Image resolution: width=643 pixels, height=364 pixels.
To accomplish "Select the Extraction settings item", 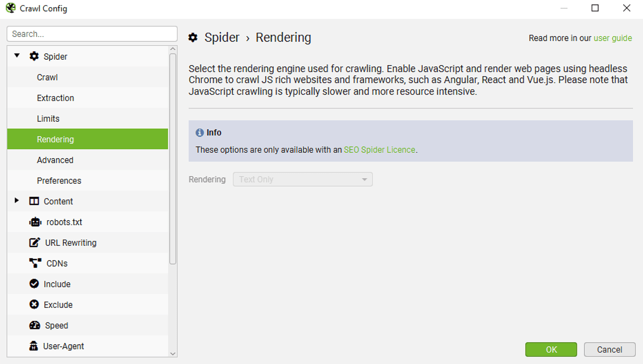I will click(56, 98).
